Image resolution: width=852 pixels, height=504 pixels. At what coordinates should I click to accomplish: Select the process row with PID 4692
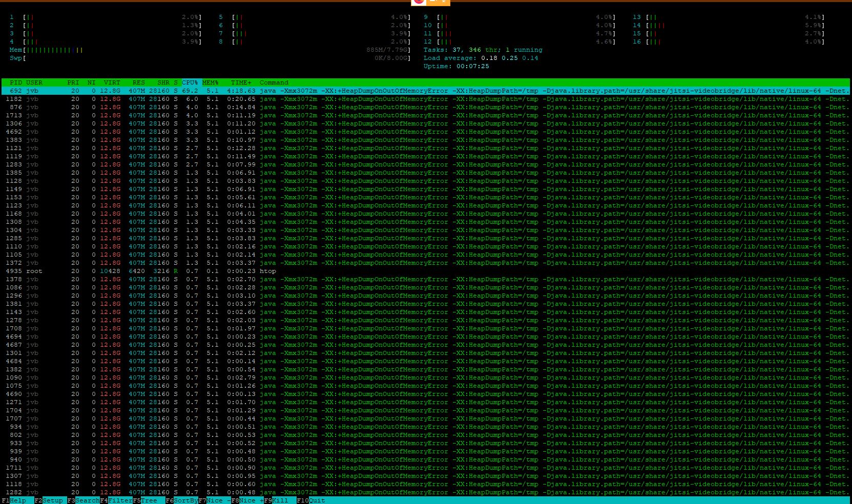[x=426, y=132]
